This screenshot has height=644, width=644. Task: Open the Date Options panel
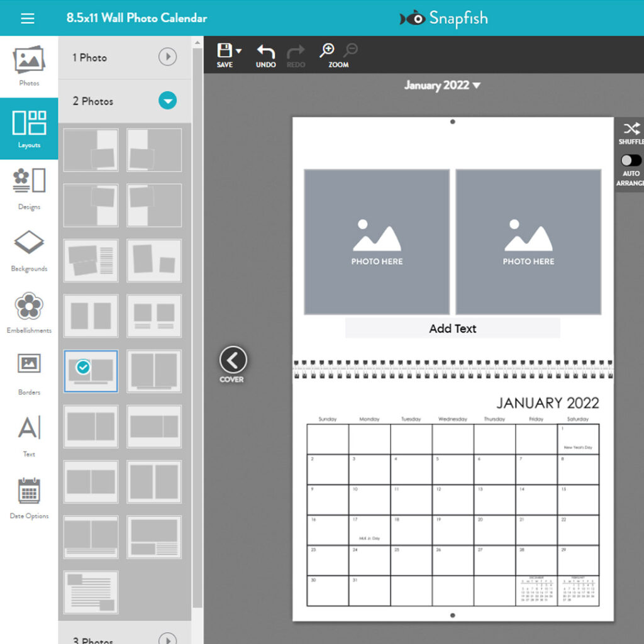[29, 497]
